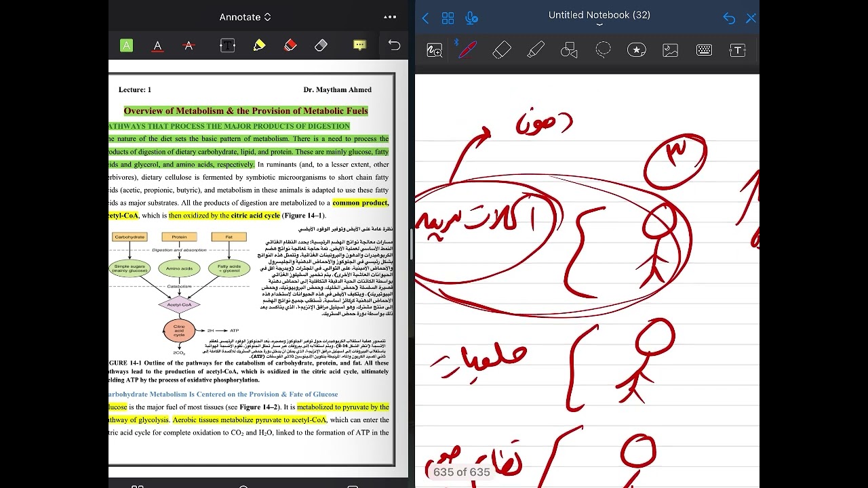The image size is (868, 488).
Task: Click the 'Lecture: 1' text
Action: pos(135,89)
